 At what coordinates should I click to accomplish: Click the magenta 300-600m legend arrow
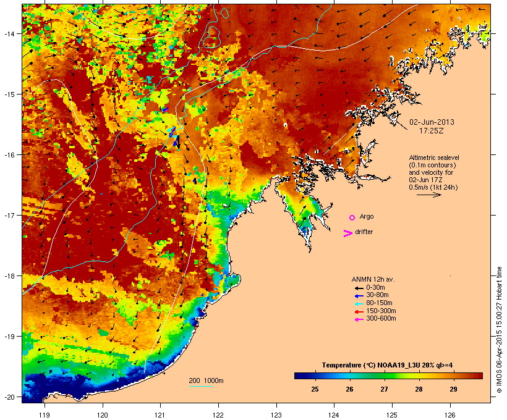click(359, 319)
